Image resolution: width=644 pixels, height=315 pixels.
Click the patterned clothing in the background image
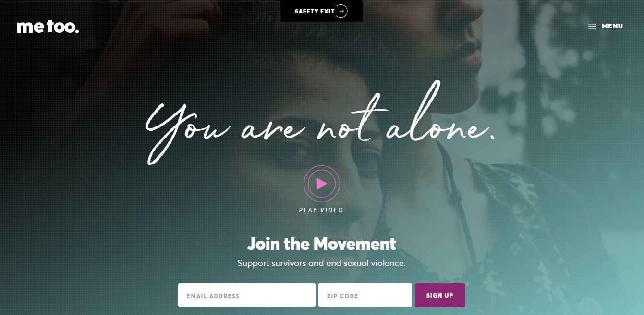pos(519,216)
